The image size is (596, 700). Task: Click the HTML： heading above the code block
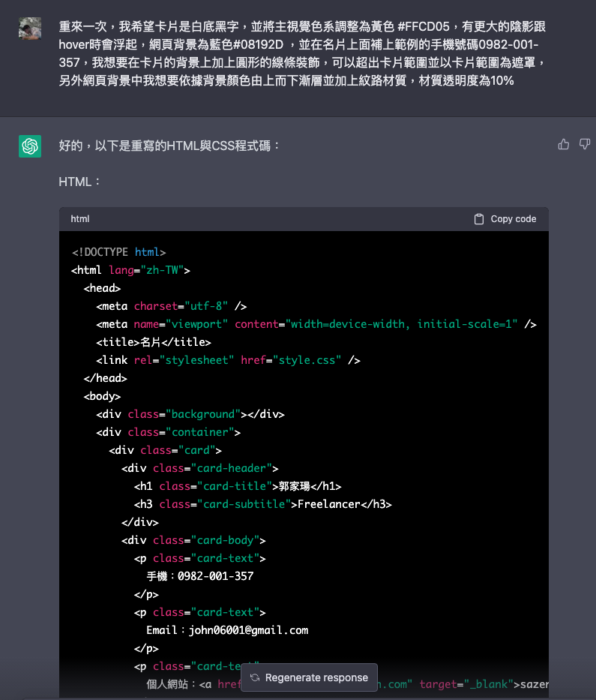(80, 182)
